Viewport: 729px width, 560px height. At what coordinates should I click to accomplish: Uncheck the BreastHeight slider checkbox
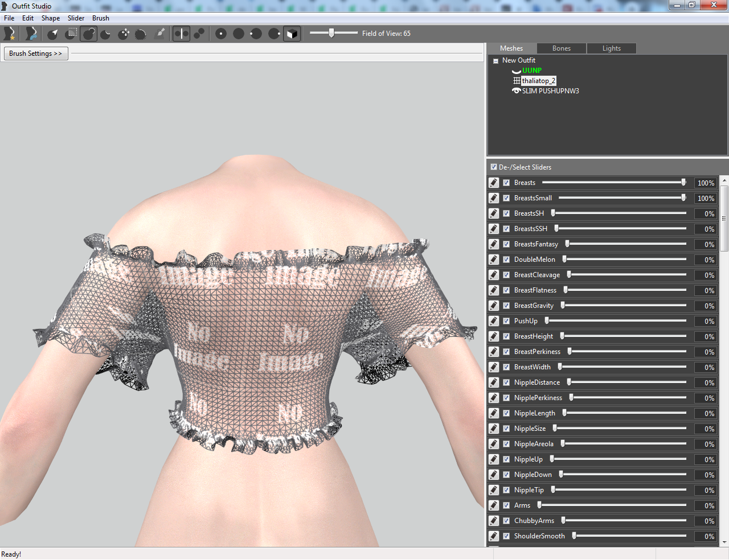point(506,336)
